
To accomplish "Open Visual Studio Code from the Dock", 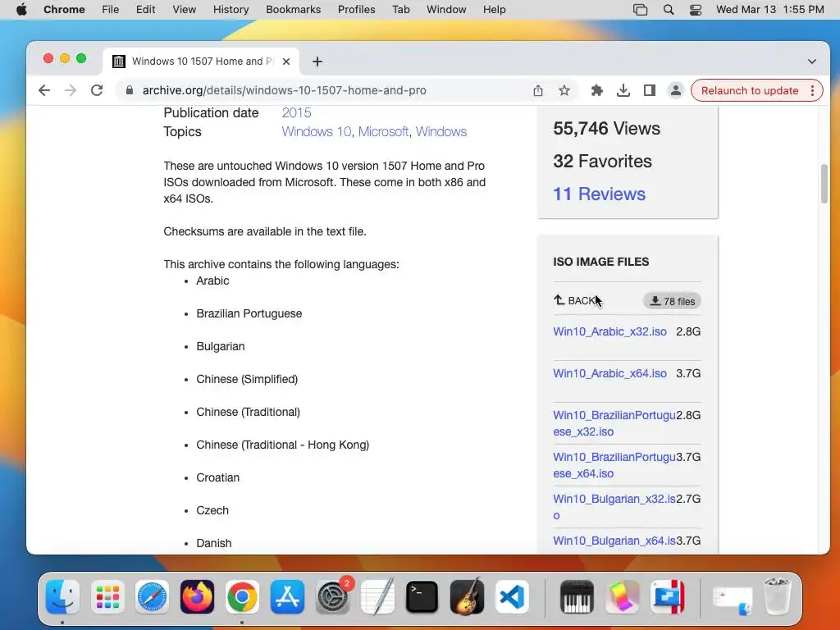I will click(512, 596).
